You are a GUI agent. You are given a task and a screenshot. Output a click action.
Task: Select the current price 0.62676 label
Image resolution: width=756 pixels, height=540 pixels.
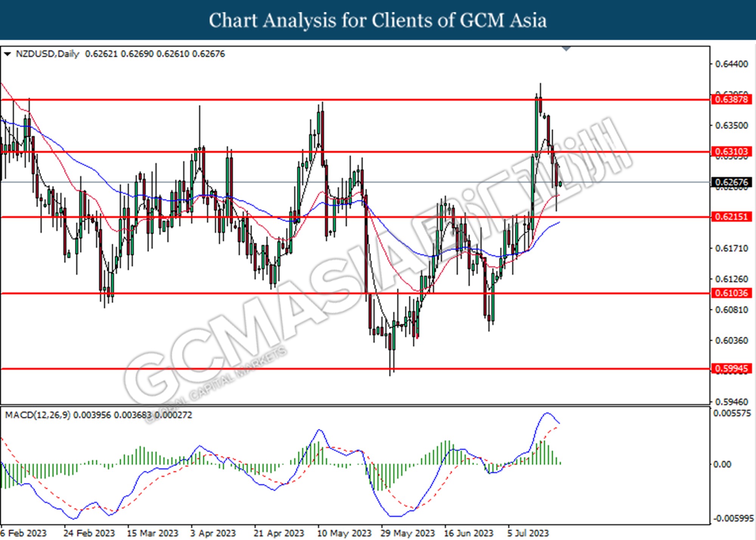point(732,182)
